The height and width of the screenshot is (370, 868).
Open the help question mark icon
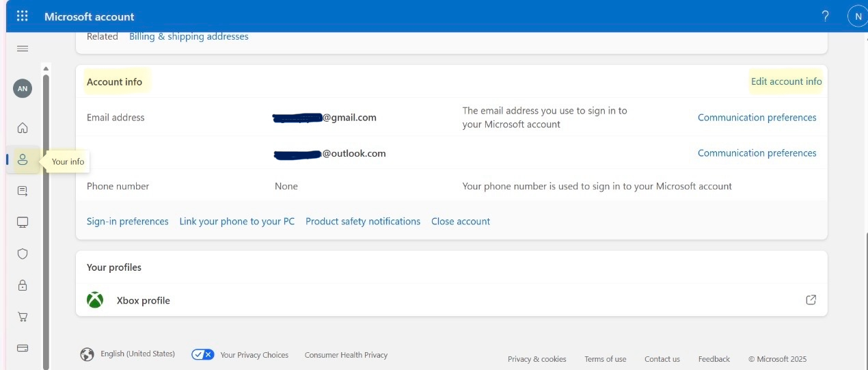coord(826,16)
